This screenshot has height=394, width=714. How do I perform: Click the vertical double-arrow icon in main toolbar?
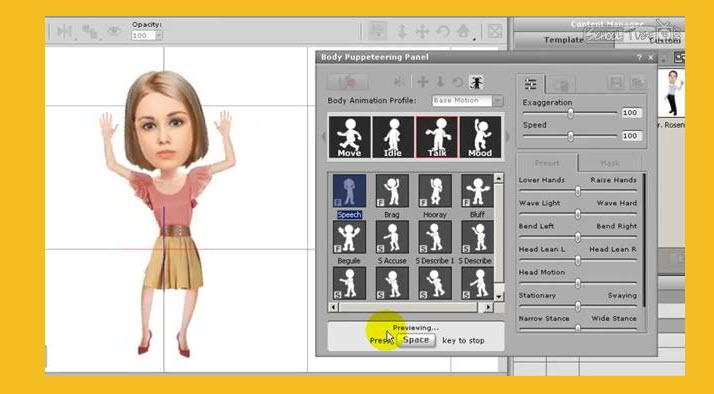(x=402, y=31)
